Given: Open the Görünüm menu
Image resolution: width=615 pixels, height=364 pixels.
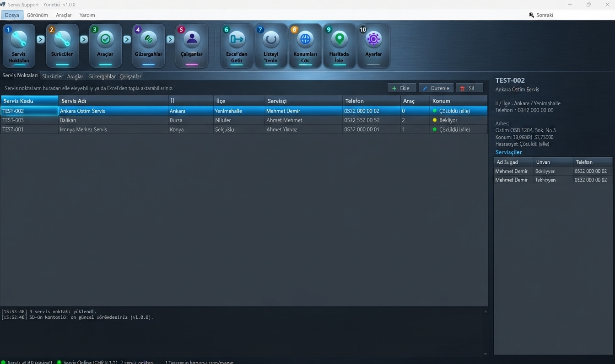Looking at the screenshot, I should 37,15.
